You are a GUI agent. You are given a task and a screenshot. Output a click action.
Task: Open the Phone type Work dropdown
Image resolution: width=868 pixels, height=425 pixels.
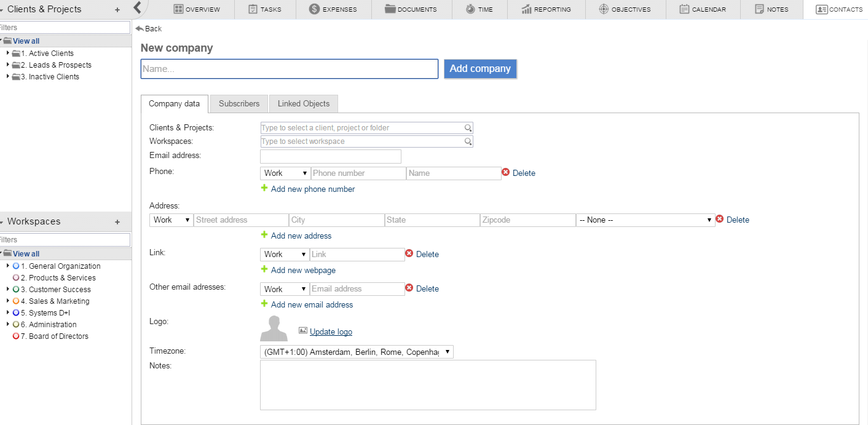[285, 173]
